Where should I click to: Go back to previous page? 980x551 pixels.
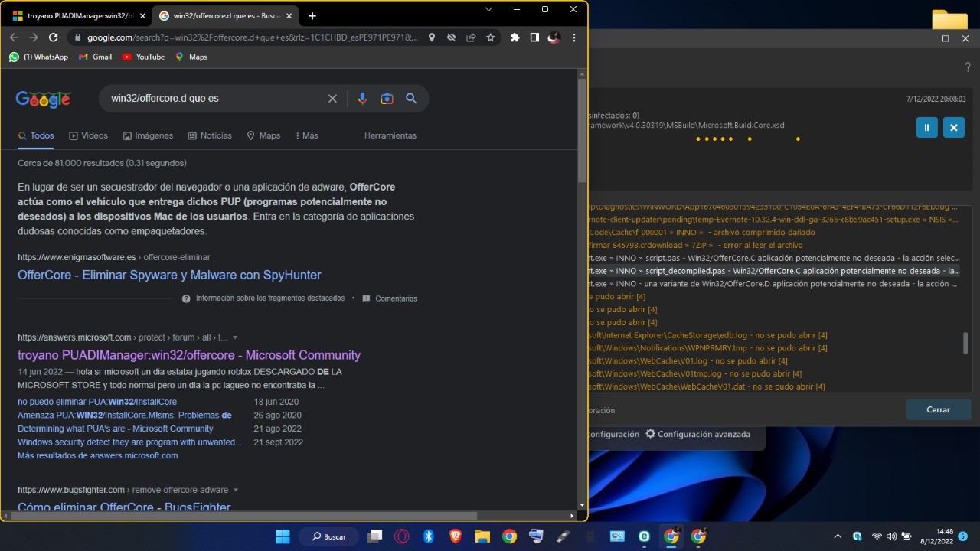point(14,37)
